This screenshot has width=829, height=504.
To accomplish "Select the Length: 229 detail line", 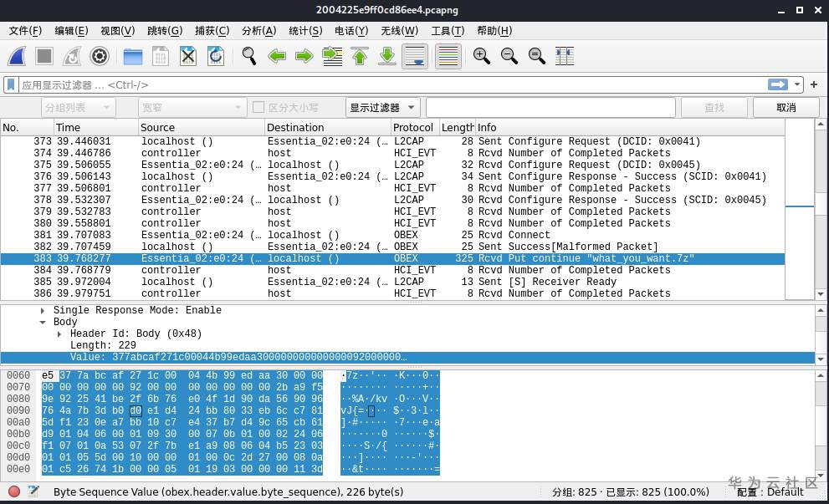I will pos(103,345).
